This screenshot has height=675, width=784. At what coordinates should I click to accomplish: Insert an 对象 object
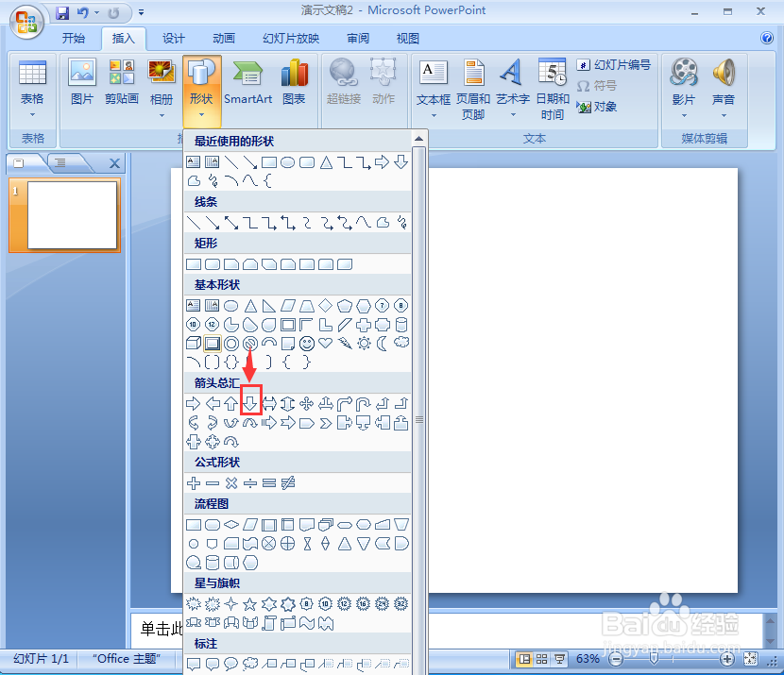coord(596,107)
